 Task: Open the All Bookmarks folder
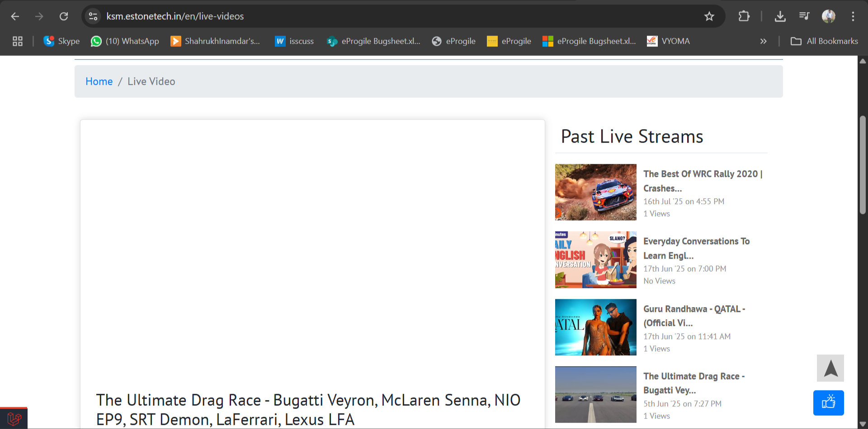point(824,41)
